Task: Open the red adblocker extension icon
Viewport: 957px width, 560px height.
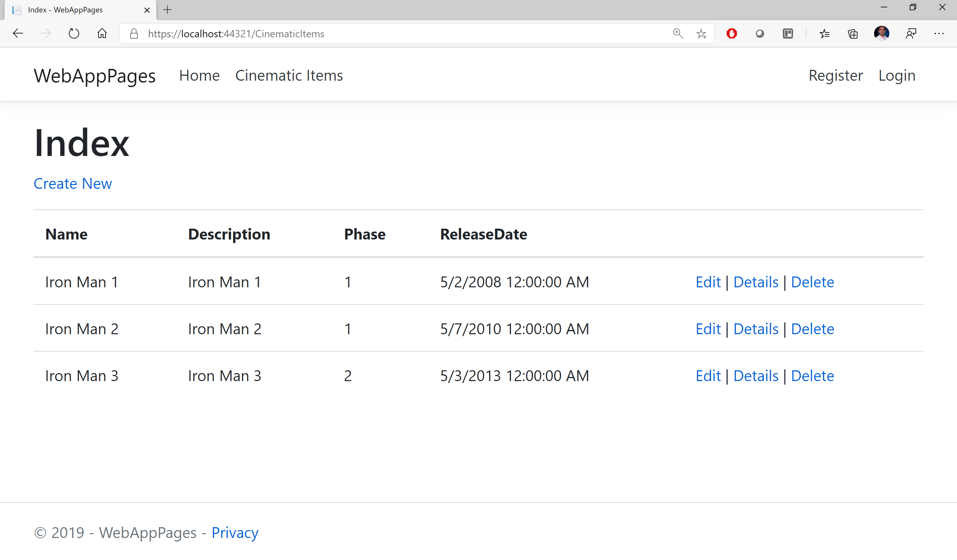Action: [x=731, y=33]
